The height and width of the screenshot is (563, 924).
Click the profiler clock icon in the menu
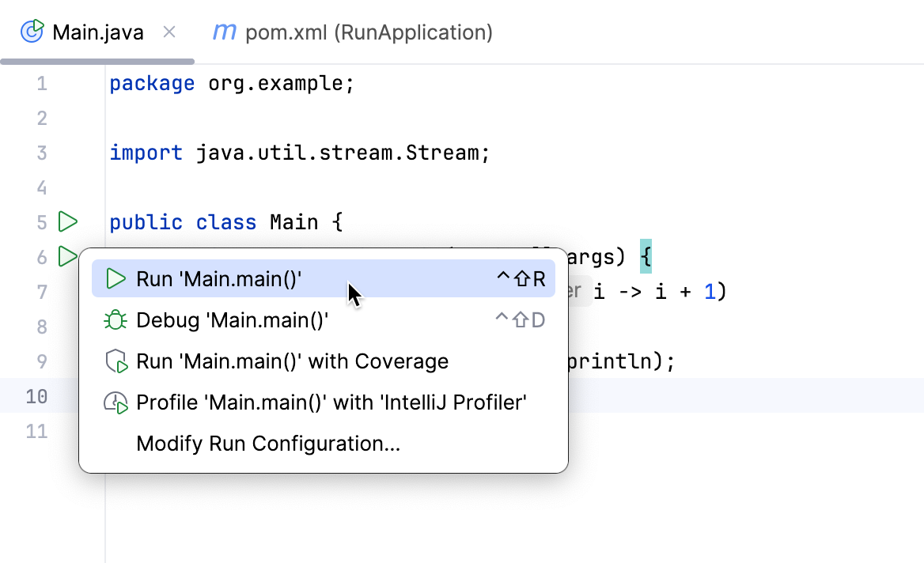click(116, 402)
